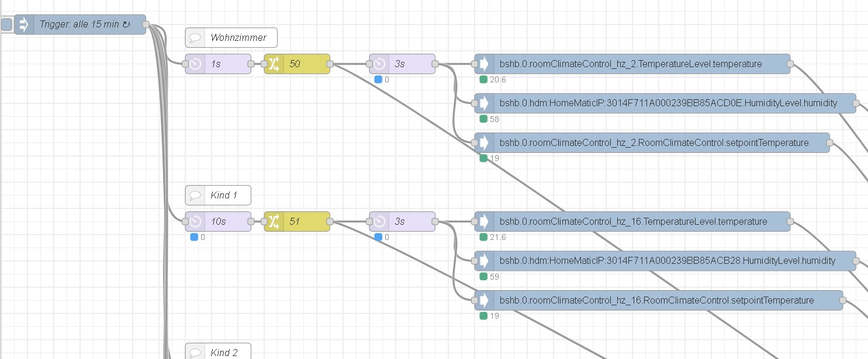This screenshot has height=359, width=868.
Task: Click the arrow icon on the Trigger node
Action: tap(24, 25)
